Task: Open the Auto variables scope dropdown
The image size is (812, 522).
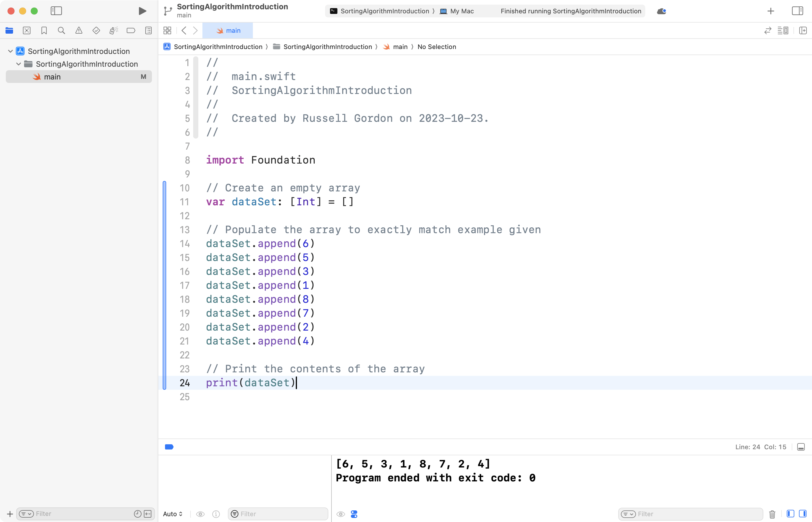Action: pos(173,514)
